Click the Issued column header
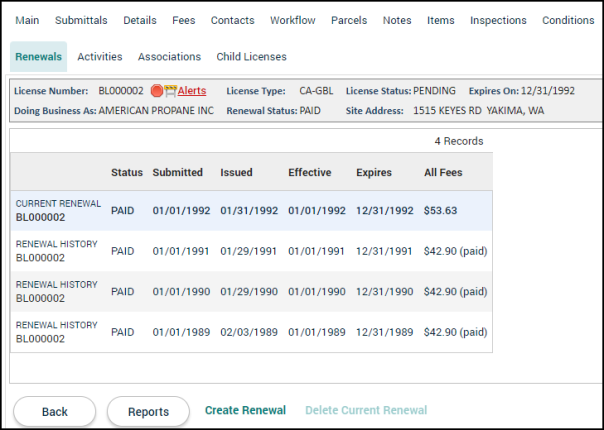Viewport: 604px width, 430px height. 237,172
